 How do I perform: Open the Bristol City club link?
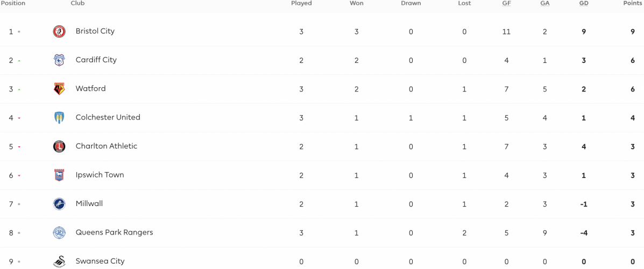coord(95,31)
